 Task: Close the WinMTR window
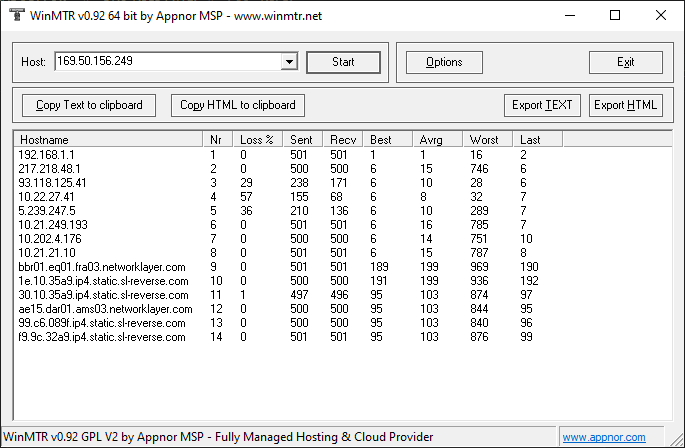661,15
